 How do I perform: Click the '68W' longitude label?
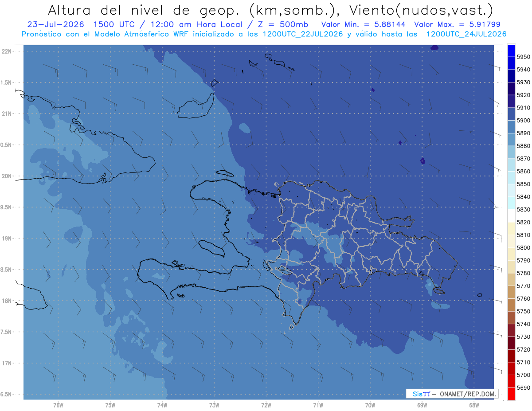pyautogui.click(x=474, y=405)
